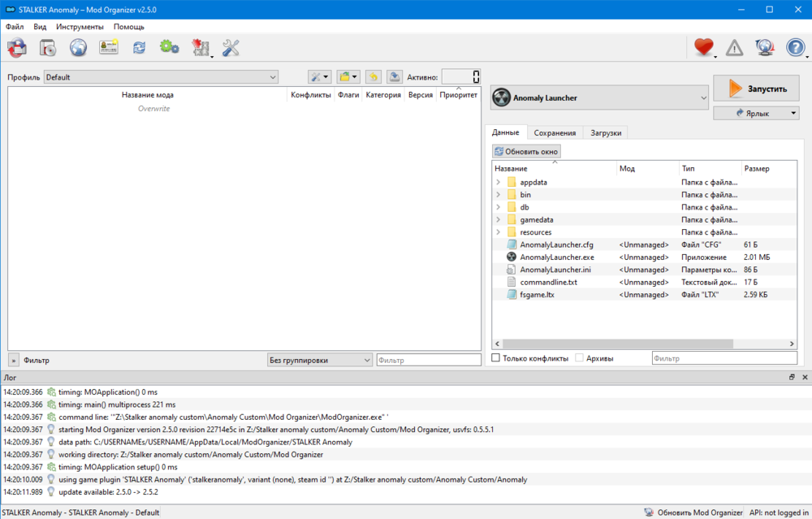Open the profiles ID card icon
812x519 pixels.
point(109,47)
